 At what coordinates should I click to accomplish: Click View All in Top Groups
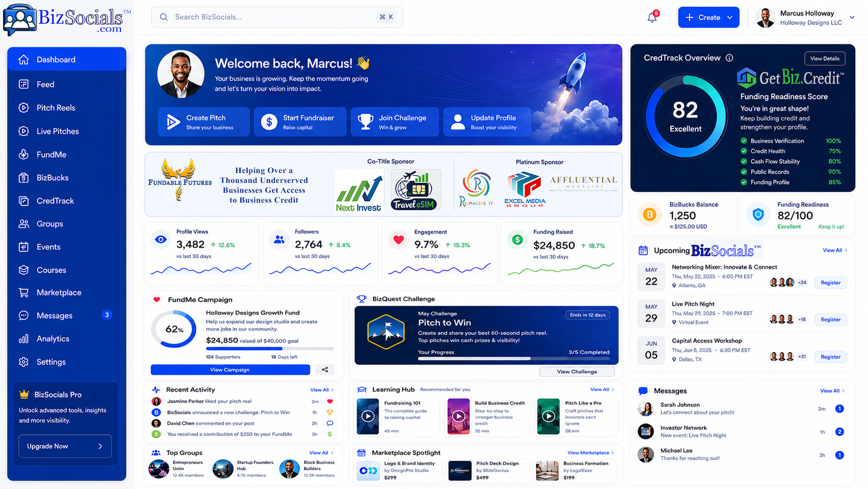click(x=321, y=453)
